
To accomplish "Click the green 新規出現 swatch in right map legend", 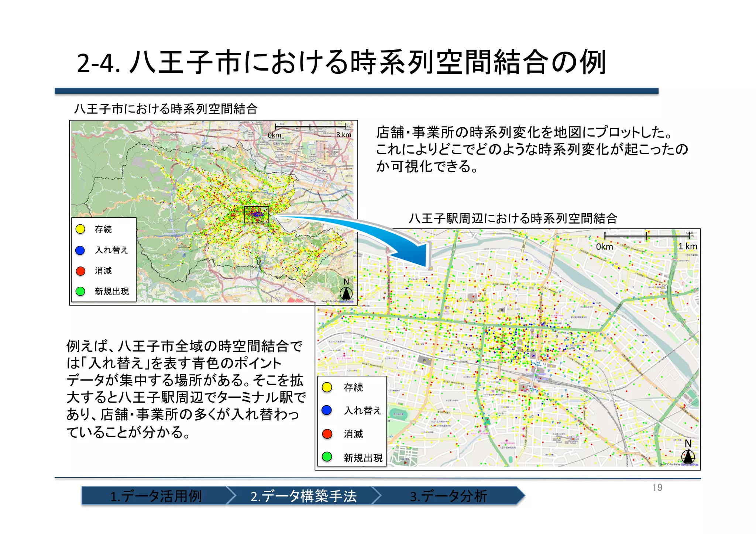I will pos(327,457).
